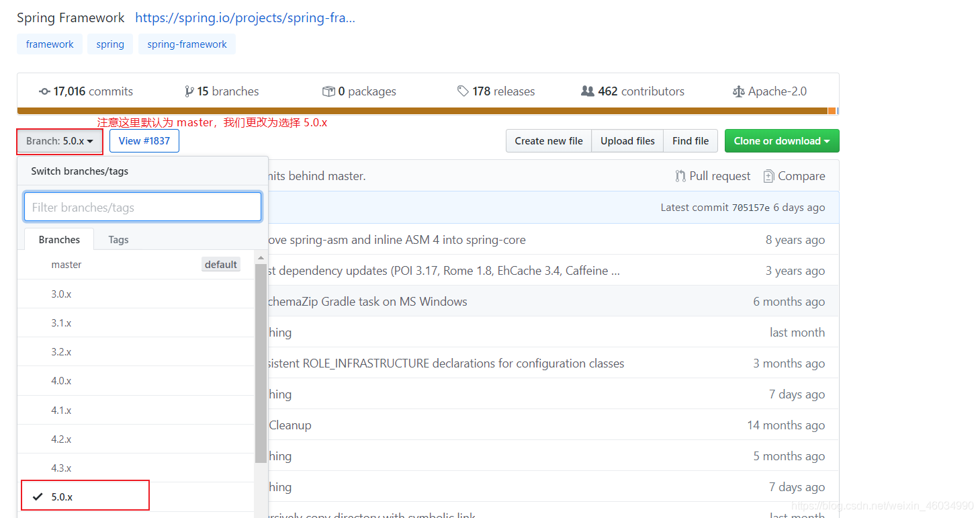Open the 17,016 commits link
This screenshot has width=980, height=518.
[86, 91]
